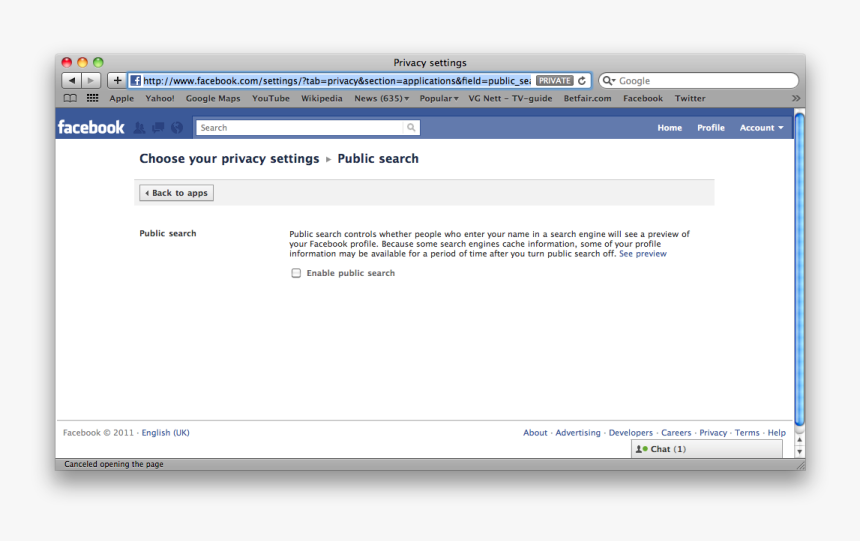Open the Facebook bookmark in bookmarks bar
The height and width of the screenshot is (541, 860).
click(x=643, y=98)
